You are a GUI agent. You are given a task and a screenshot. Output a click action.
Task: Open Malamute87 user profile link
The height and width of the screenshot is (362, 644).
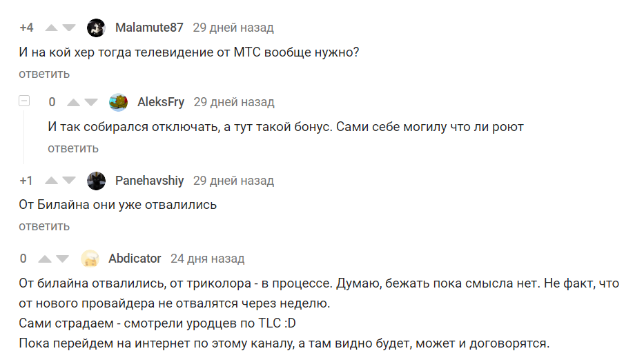pos(149,28)
